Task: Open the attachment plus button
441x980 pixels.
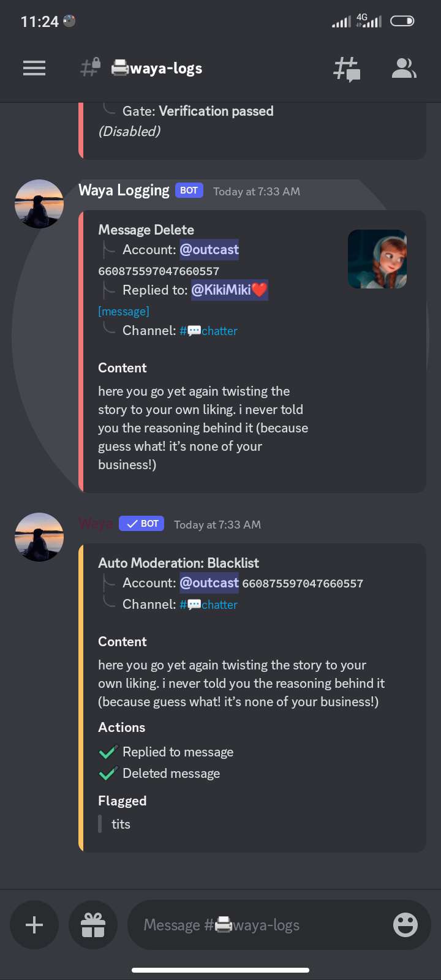Action: tap(34, 925)
